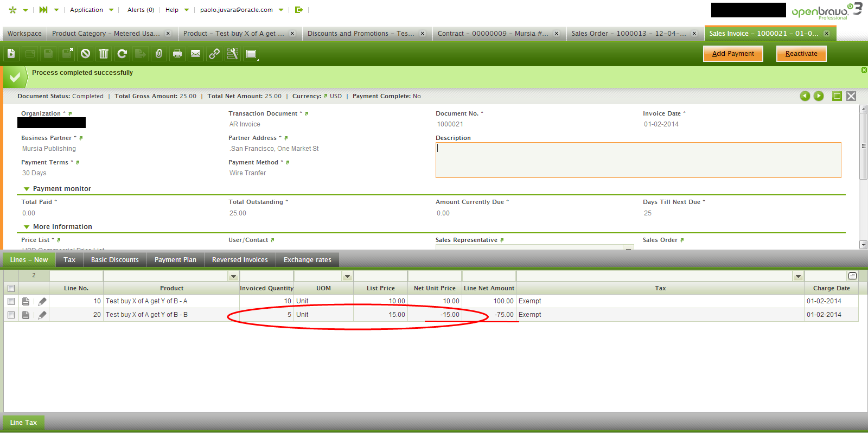Close the Sales Order 1000013 tab
868x433 pixels.
[694, 34]
